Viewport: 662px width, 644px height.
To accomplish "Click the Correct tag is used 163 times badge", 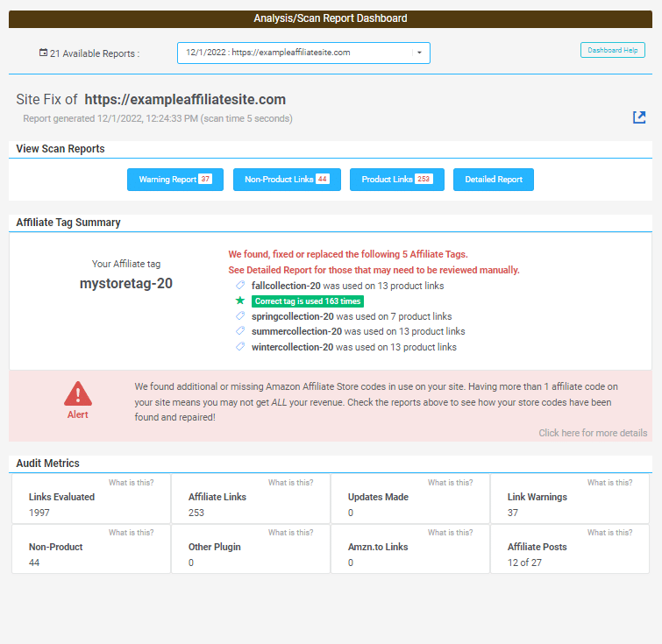I will click(308, 301).
